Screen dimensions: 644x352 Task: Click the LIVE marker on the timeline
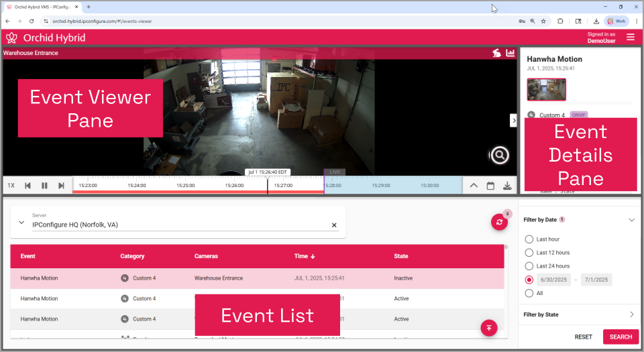click(335, 172)
